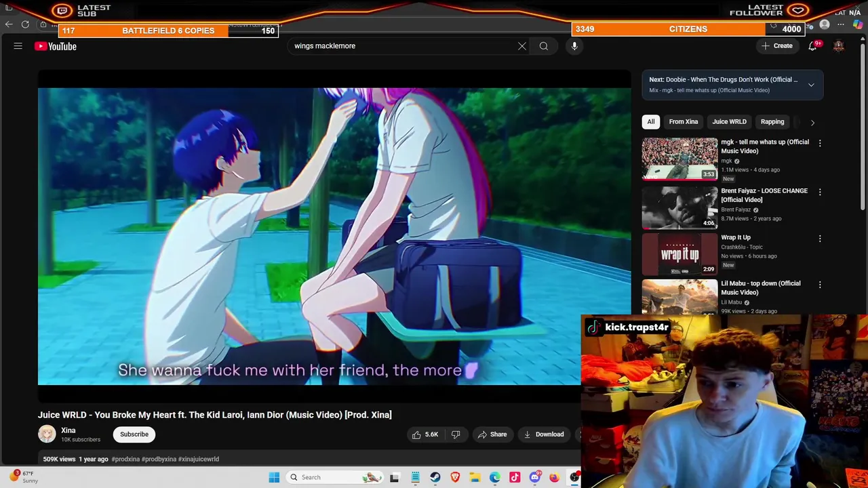Open Task View from the taskbar
The width and height of the screenshot is (868, 488).
click(x=395, y=477)
